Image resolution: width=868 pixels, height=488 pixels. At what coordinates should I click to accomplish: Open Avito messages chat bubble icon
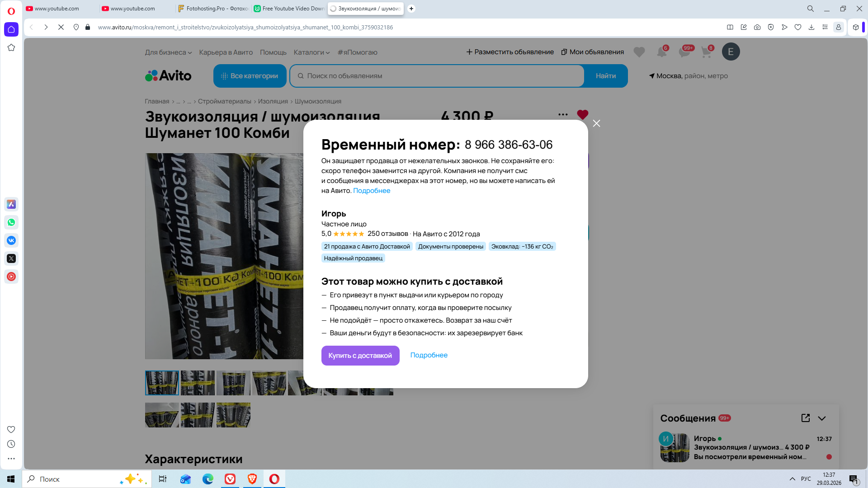click(684, 52)
